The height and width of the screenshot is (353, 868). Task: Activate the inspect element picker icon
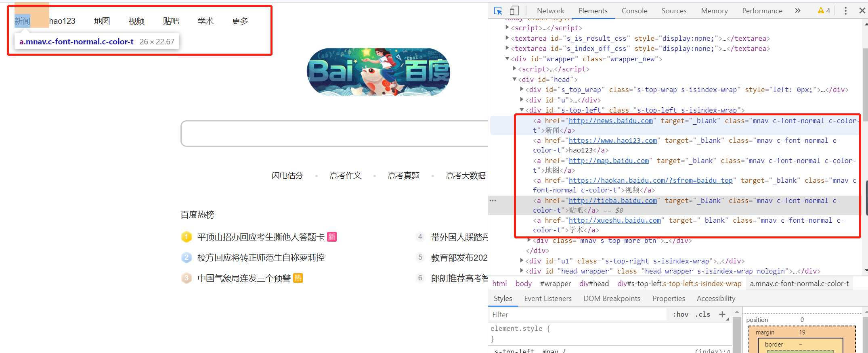click(x=498, y=11)
